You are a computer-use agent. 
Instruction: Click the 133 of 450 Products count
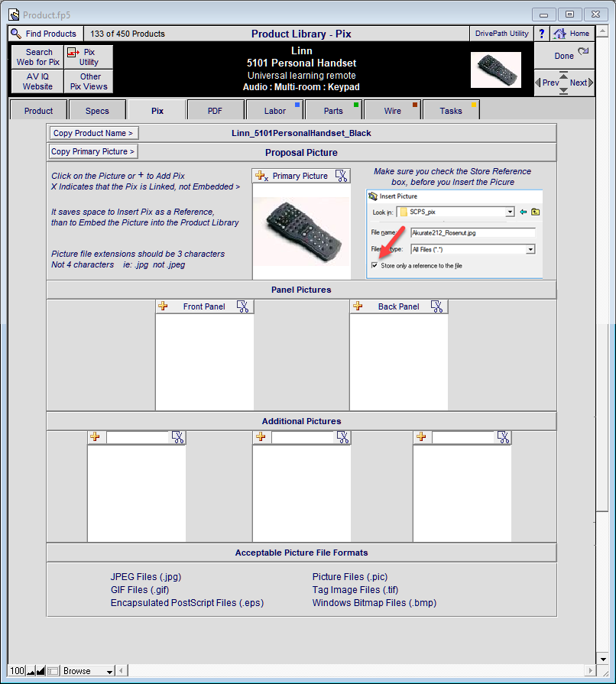tap(128, 34)
